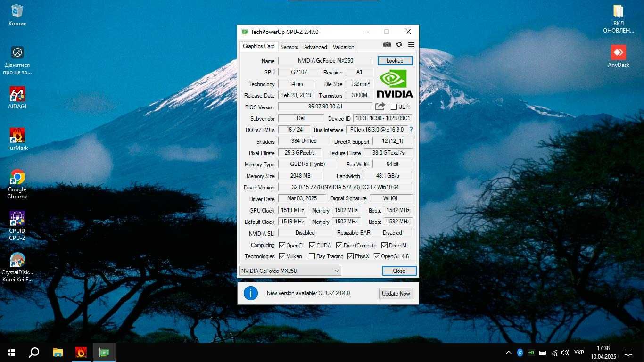Toggle the Ray Tracing checkbox
The height and width of the screenshot is (362, 644).
click(312, 256)
